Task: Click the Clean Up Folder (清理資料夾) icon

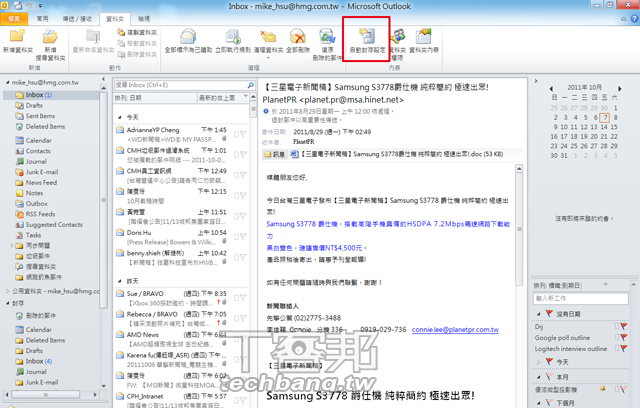Action: (x=268, y=36)
